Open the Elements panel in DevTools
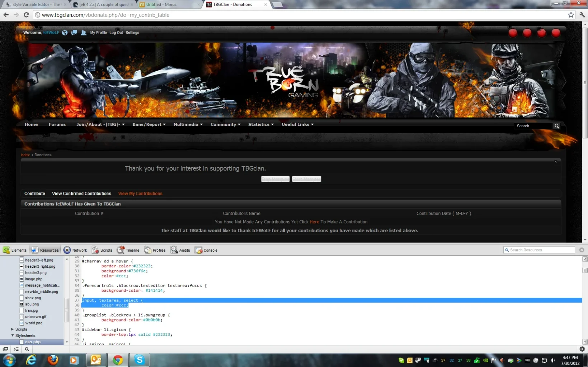This screenshot has width=588, height=367. (15, 250)
